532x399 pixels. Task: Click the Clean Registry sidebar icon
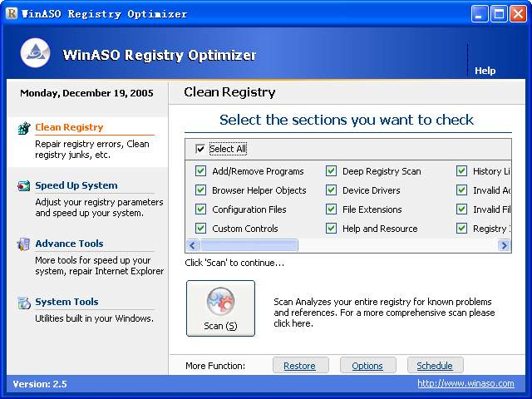(x=24, y=128)
